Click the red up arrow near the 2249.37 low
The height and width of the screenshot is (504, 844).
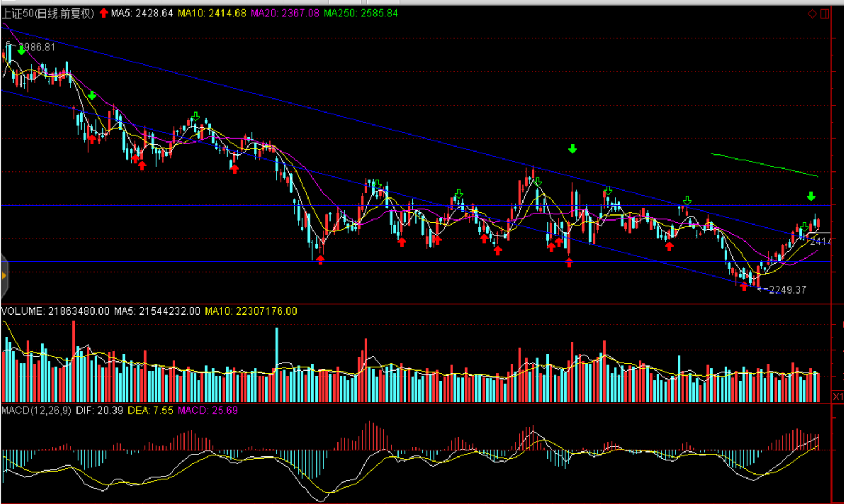pos(744,286)
